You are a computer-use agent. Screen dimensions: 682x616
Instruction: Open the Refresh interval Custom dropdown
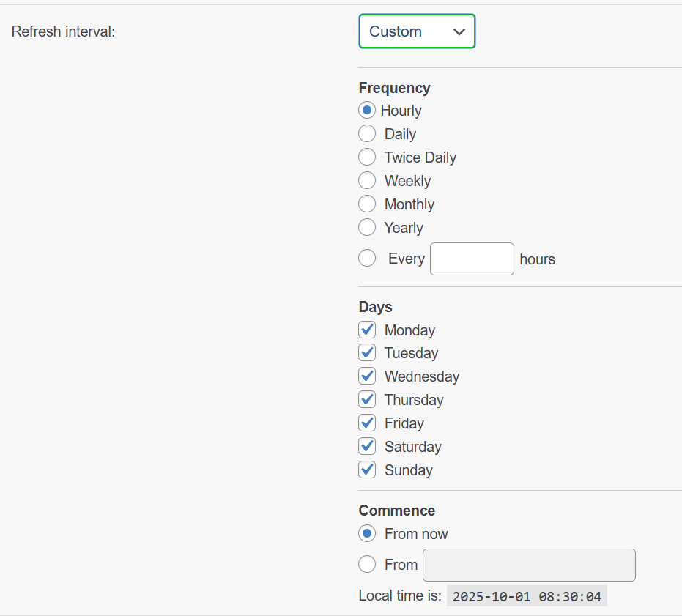pyautogui.click(x=417, y=31)
